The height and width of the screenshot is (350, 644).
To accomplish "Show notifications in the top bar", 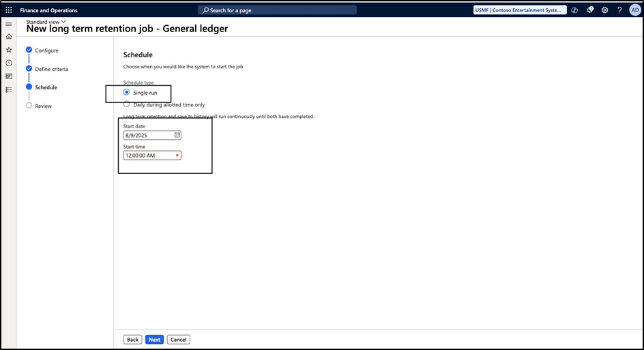I will tap(590, 10).
